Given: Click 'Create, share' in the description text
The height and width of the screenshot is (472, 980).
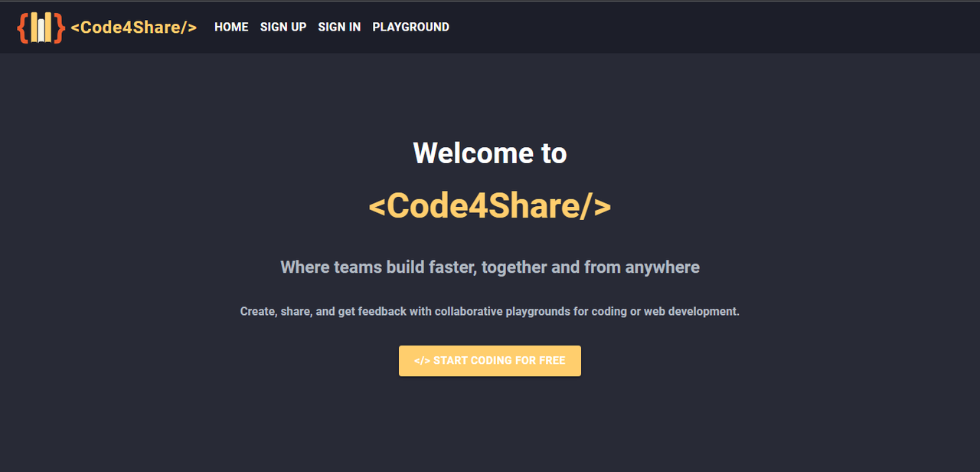Looking at the screenshot, I should [276, 312].
